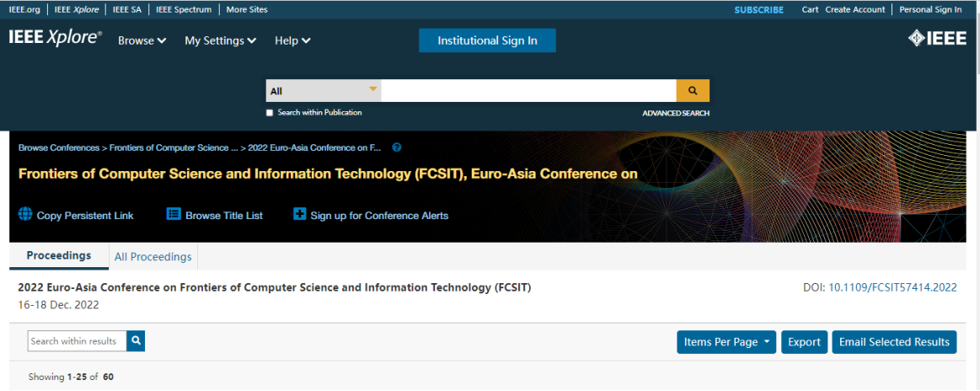Click the SUBSCRIBE link
The height and width of the screenshot is (391, 980).
758,9
